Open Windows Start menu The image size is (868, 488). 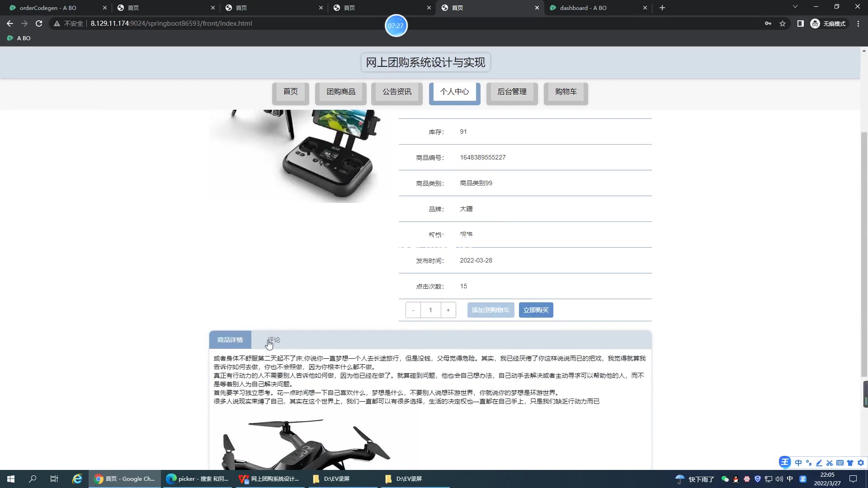[11, 479]
